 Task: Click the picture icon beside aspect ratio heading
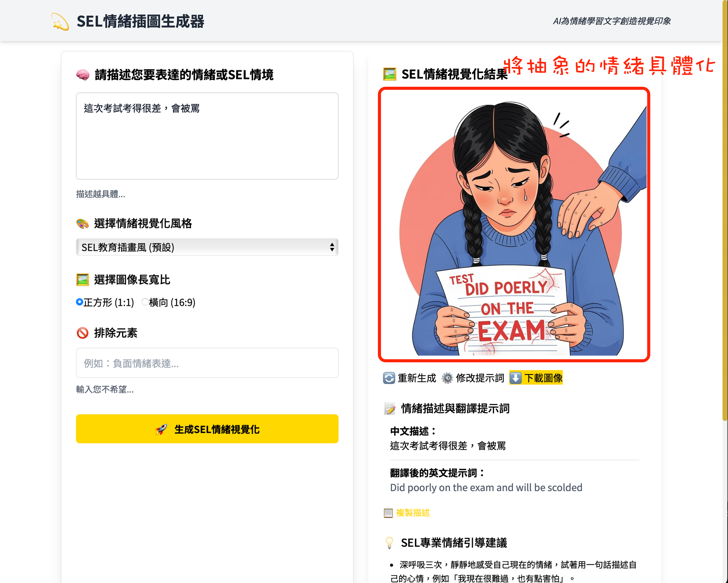click(82, 280)
